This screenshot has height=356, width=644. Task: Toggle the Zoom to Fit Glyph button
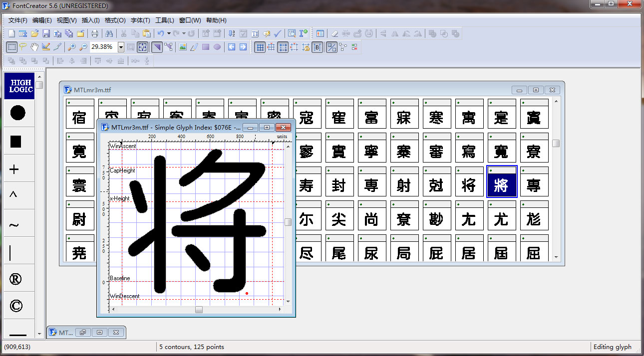(x=143, y=47)
